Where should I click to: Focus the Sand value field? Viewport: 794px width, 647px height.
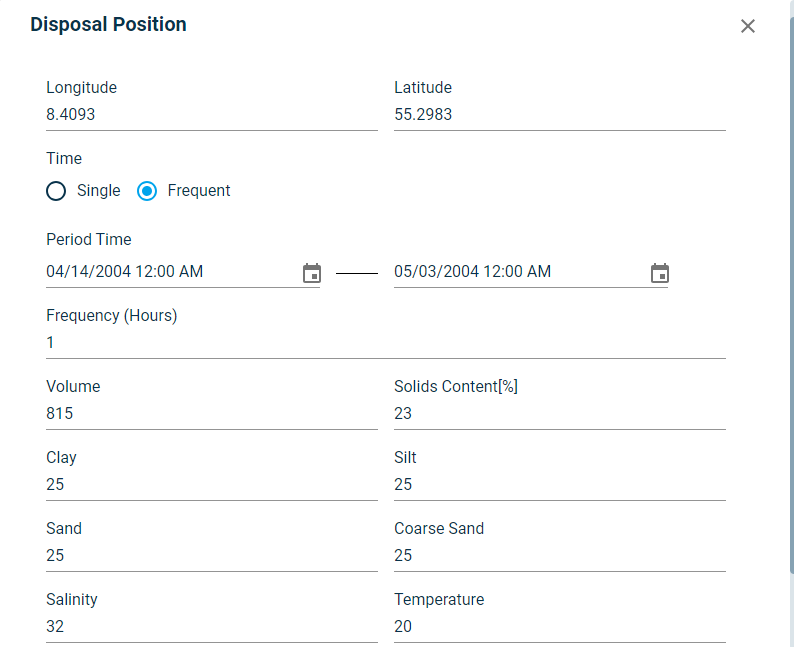pyautogui.click(x=211, y=556)
